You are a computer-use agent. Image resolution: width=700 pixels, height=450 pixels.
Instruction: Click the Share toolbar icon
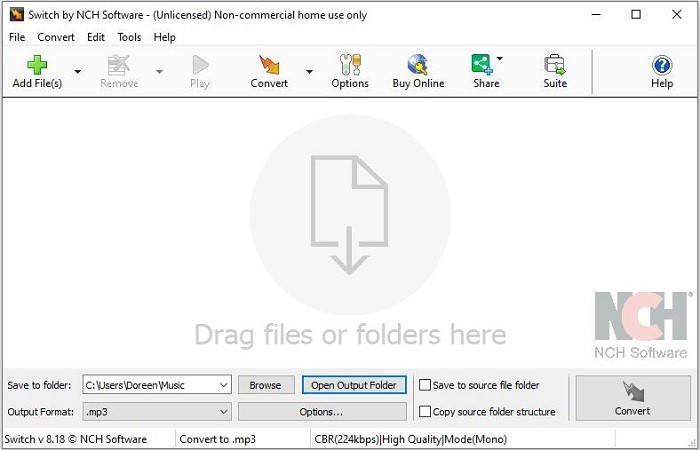tap(482, 64)
